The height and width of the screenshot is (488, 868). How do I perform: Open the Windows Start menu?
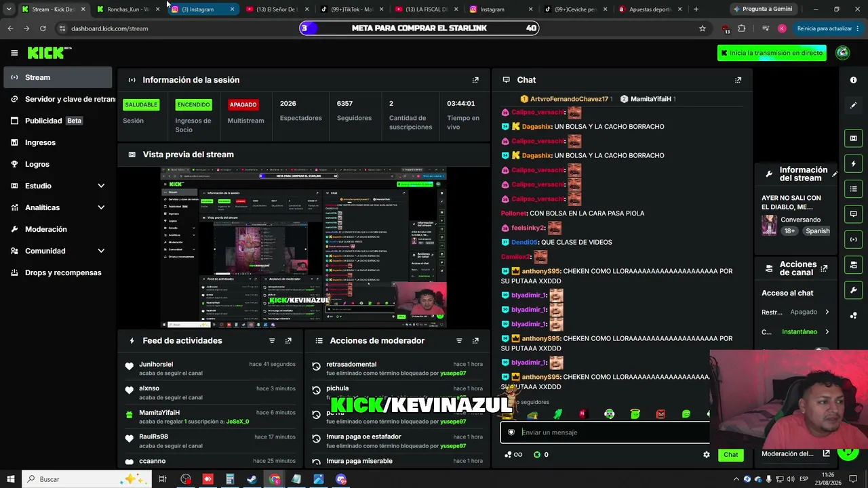[x=11, y=479]
